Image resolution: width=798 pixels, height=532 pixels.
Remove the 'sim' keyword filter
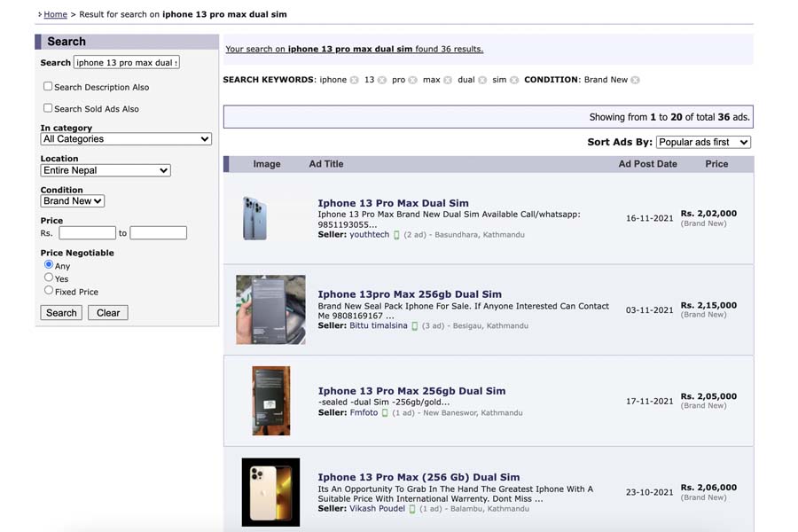point(514,81)
